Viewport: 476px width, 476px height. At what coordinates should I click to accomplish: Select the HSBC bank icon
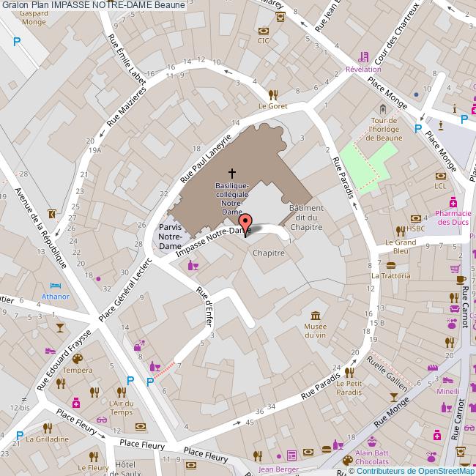[x=416, y=217]
